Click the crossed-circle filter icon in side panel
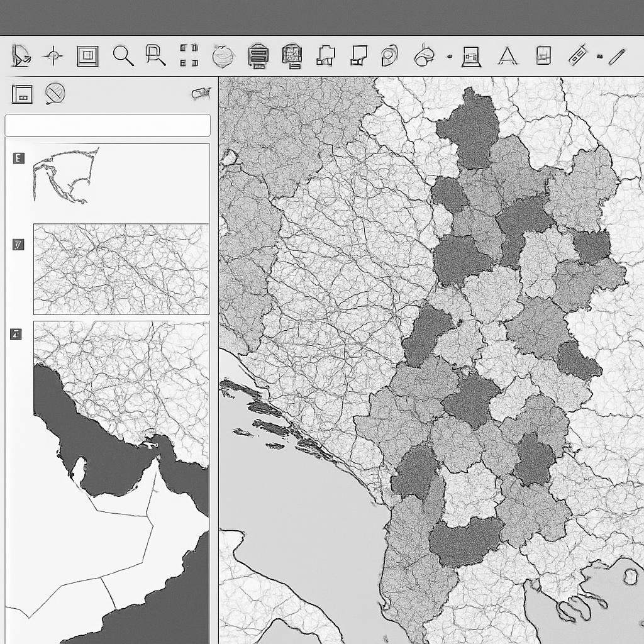This screenshot has width=644, height=644. (x=55, y=94)
